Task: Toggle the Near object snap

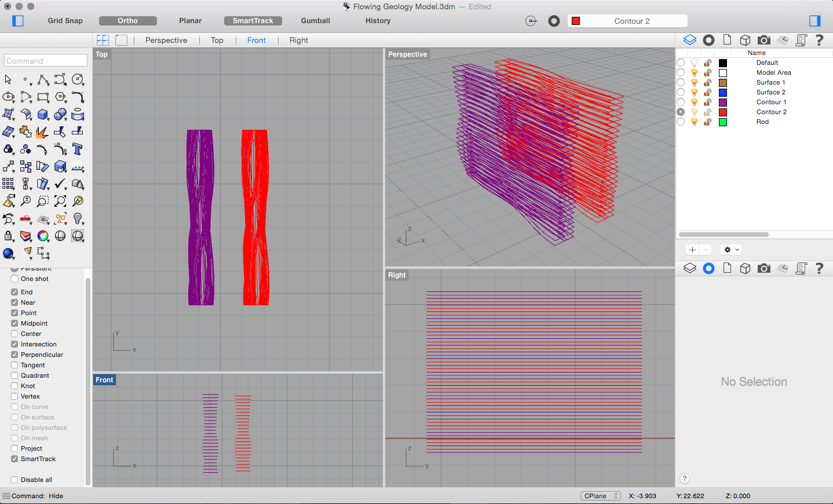Action: click(x=14, y=302)
